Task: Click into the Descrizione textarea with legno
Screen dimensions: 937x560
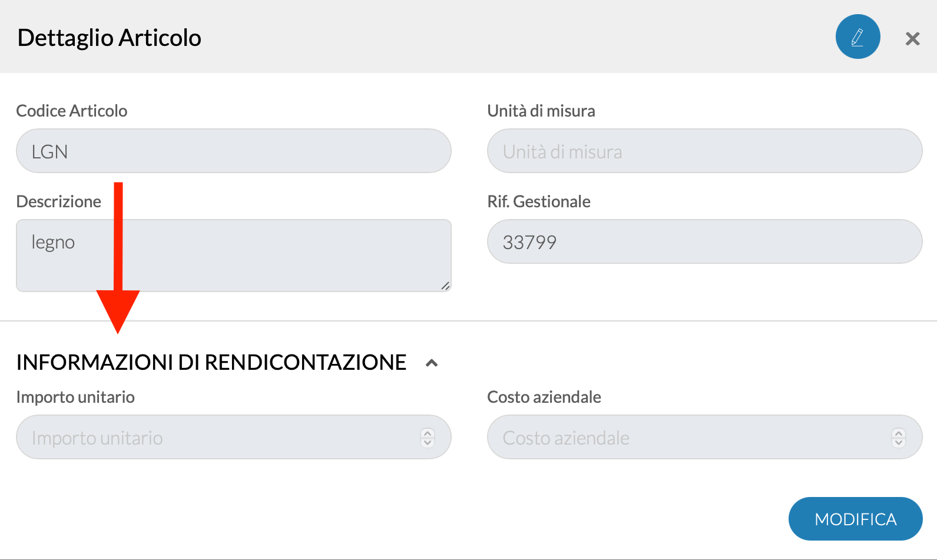Action: click(x=234, y=256)
